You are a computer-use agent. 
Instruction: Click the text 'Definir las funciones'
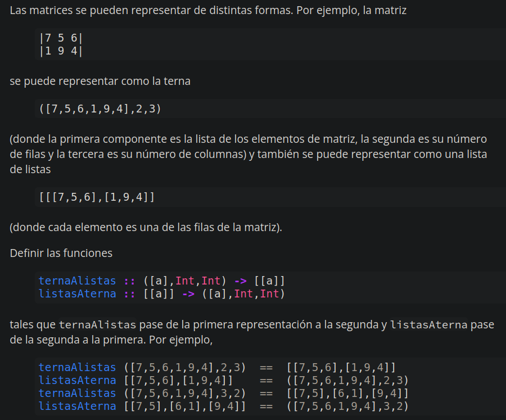[x=61, y=253]
